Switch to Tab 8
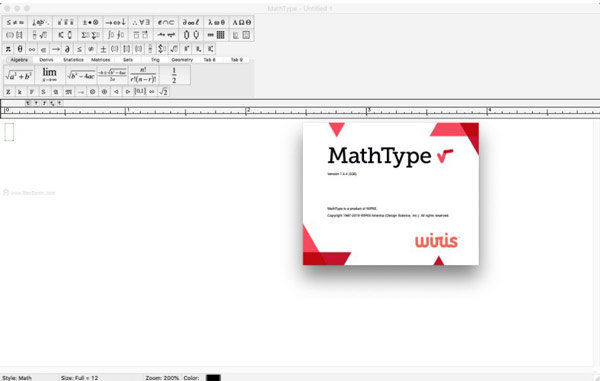 click(209, 60)
